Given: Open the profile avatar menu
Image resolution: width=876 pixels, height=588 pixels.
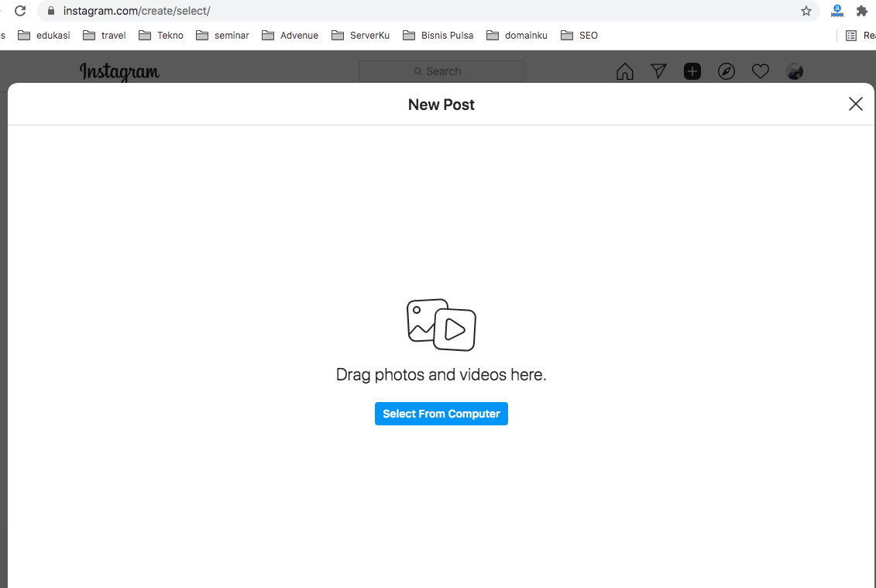Looking at the screenshot, I should coord(795,71).
